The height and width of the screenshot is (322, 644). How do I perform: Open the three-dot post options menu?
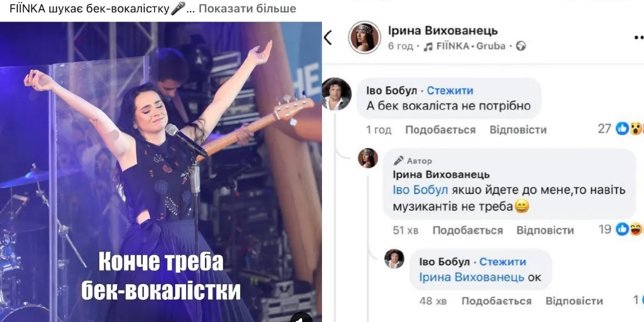pos(639,37)
